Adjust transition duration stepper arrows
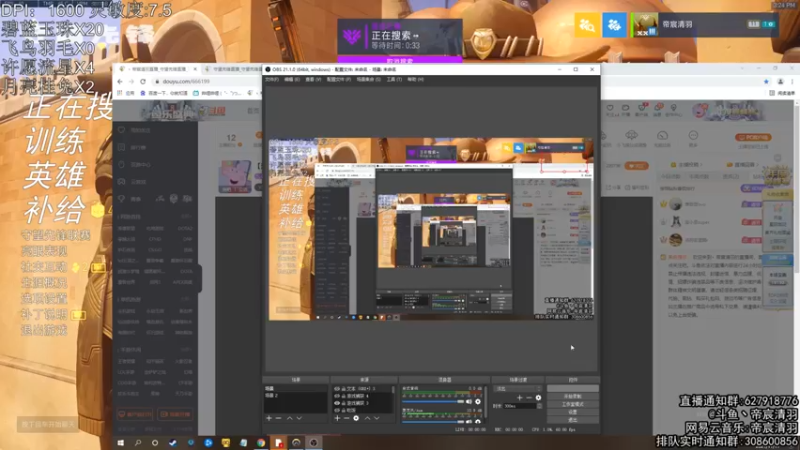The height and width of the screenshot is (450, 800). tap(539, 406)
